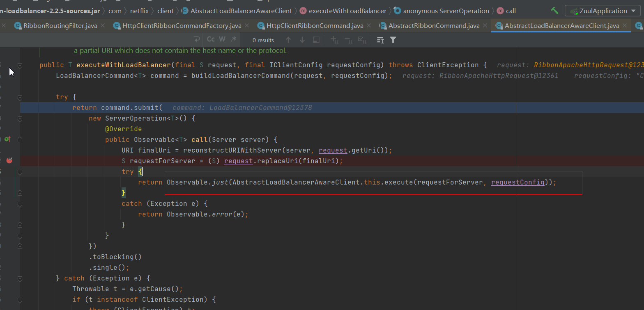Click 'netflix' in the breadcrumb path
644x310 pixels.
click(x=139, y=11)
